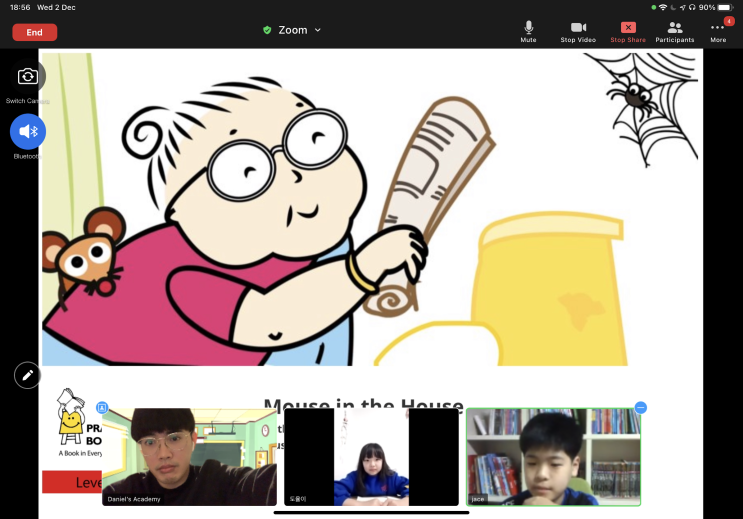Tap the date Wed 2 Dec

56,7
